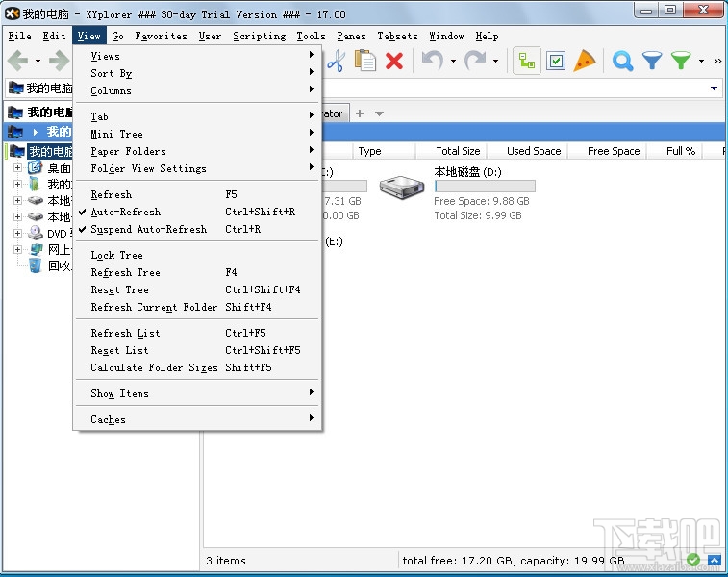Click the Undo toolbar icon
Screen dimensions: 728x577
point(432,61)
